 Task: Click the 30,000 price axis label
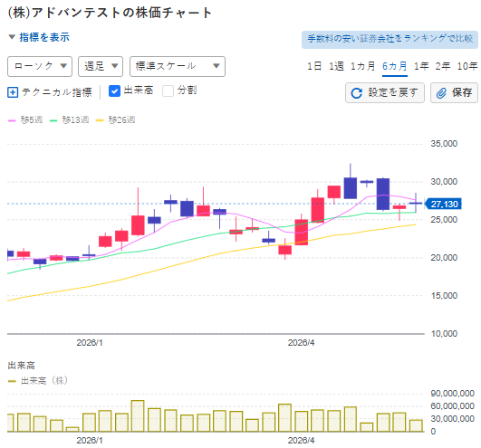[444, 182]
